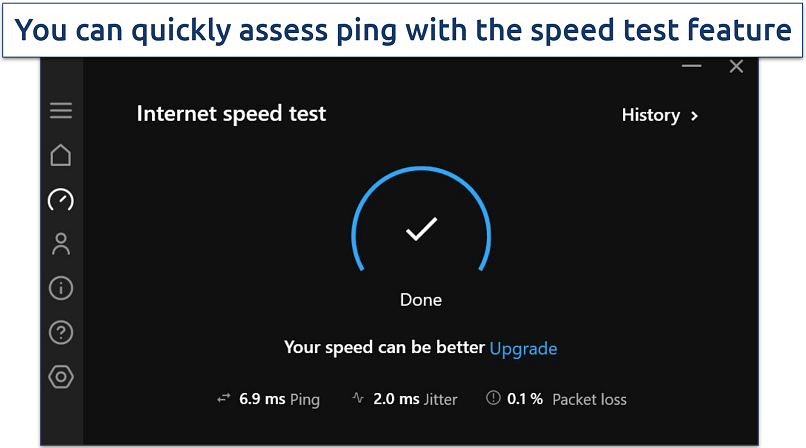Click the Upgrade link

[x=523, y=348]
